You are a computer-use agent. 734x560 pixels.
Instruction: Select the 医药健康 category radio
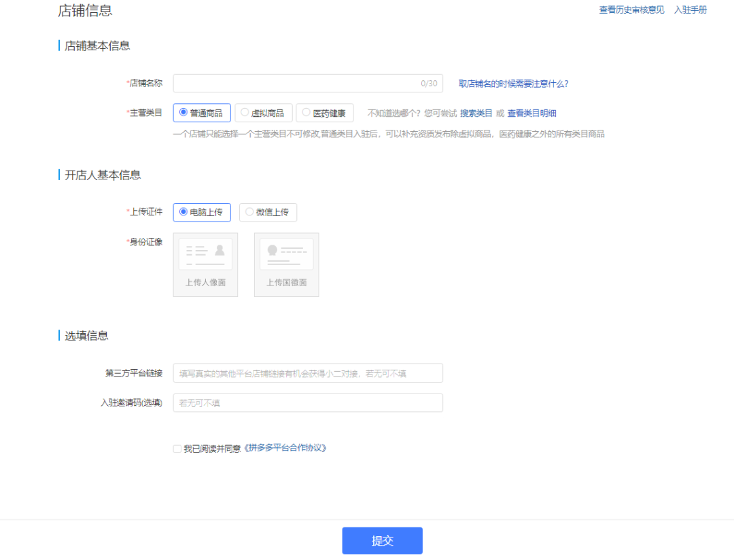tap(325, 113)
